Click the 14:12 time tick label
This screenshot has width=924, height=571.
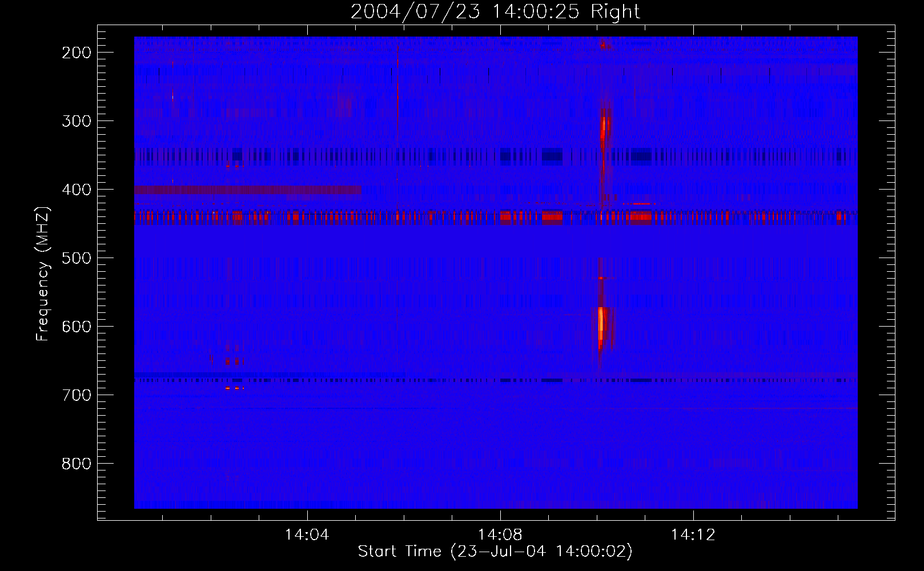click(693, 535)
